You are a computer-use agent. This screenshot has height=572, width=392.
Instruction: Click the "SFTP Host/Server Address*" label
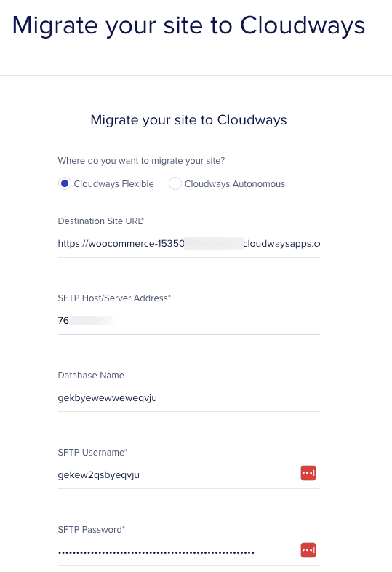pyautogui.click(x=114, y=298)
